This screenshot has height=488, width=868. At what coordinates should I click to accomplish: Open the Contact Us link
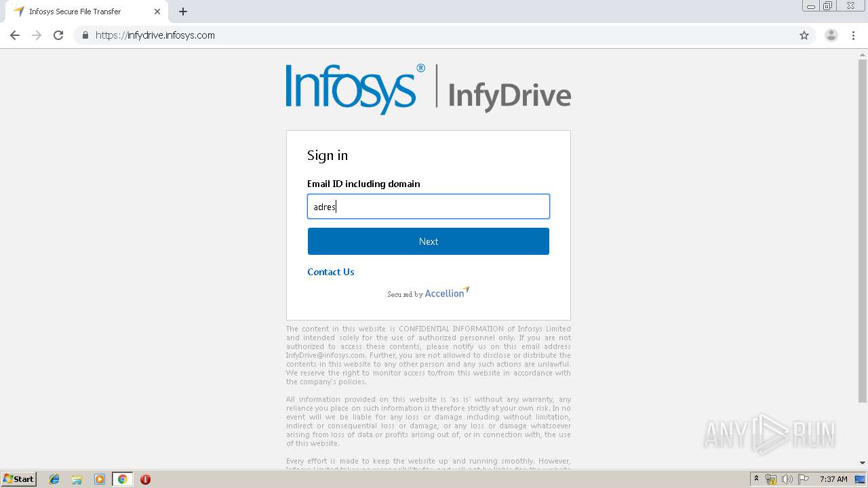point(331,272)
